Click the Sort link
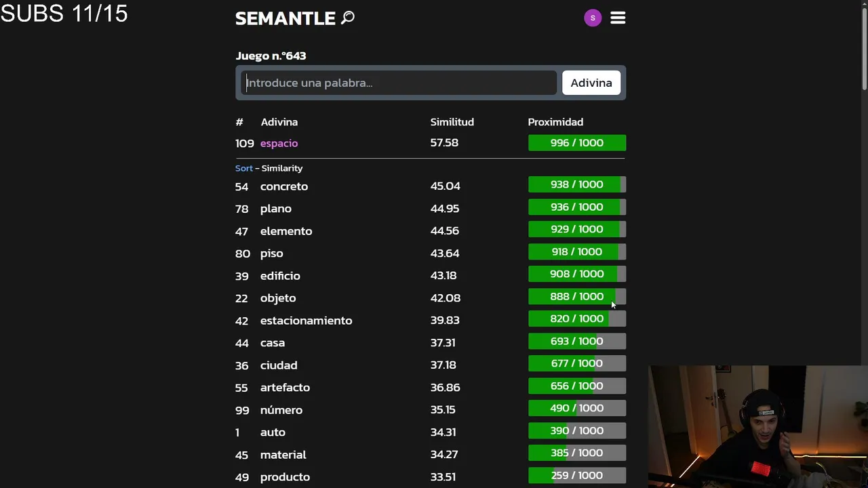 (243, 168)
